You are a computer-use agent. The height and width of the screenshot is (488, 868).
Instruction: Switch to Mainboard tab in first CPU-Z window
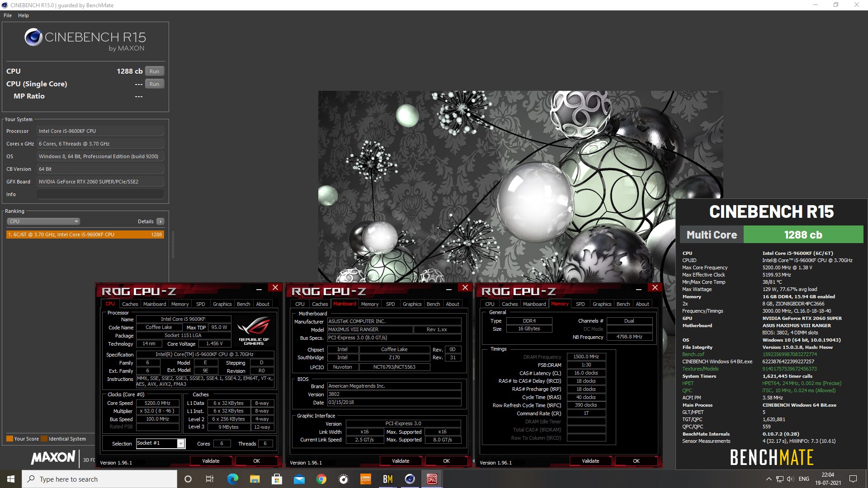click(155, 304)
